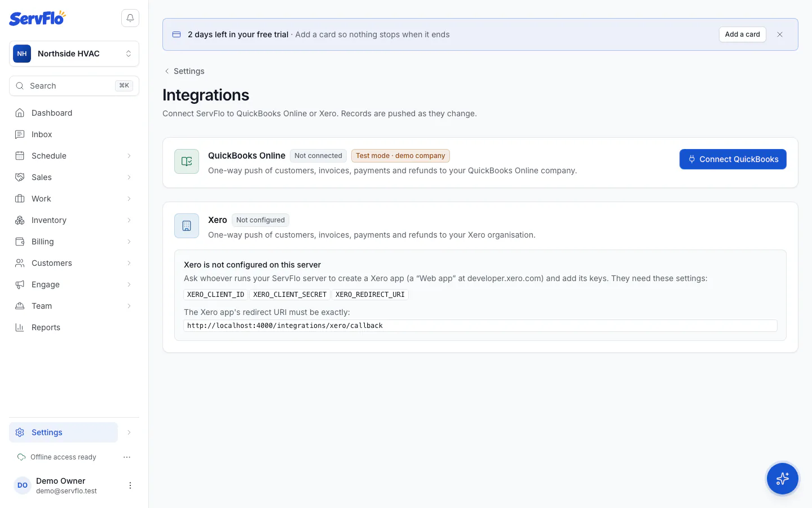Click the "Test mode · demo company" badge

[x=400, y=156]
